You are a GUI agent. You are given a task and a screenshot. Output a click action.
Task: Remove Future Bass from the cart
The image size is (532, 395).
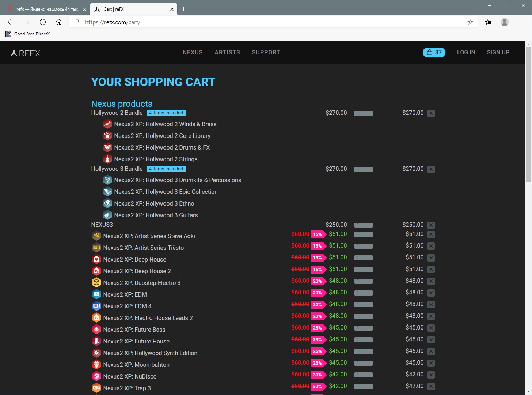tap(431, 328)
